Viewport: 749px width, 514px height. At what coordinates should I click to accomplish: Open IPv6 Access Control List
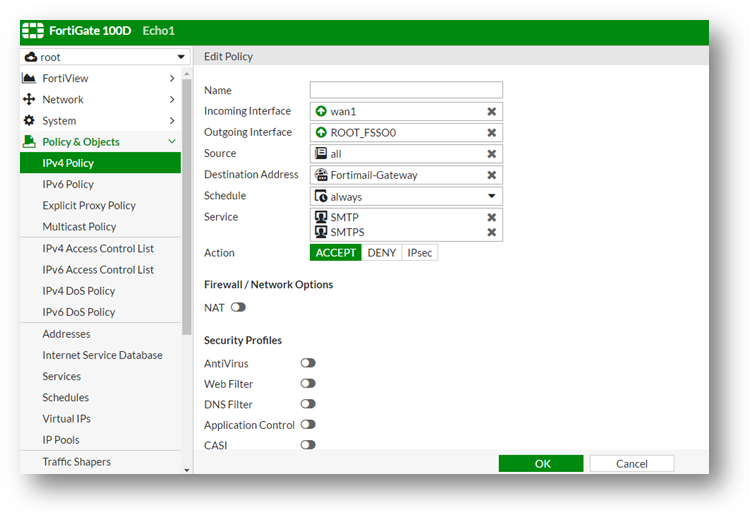coord(100,269)
